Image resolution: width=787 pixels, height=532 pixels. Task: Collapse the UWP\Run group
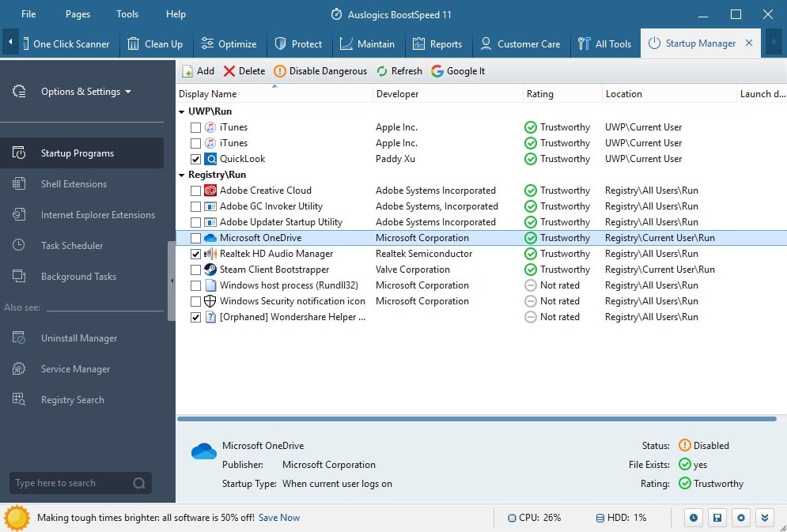(x=182, y=111)
